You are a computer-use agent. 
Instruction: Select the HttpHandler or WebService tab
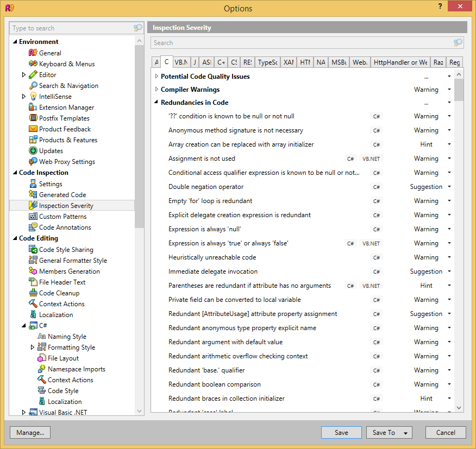(x=400, y=62)
